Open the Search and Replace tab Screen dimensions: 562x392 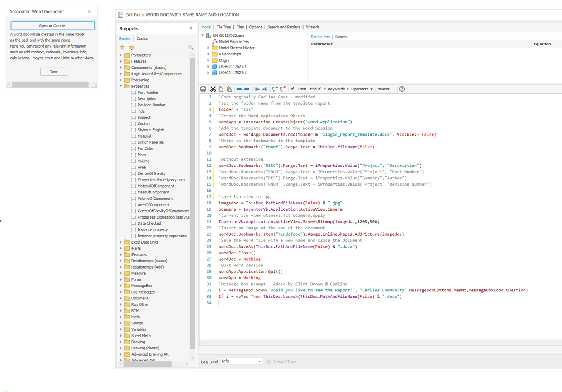point(284,27)
